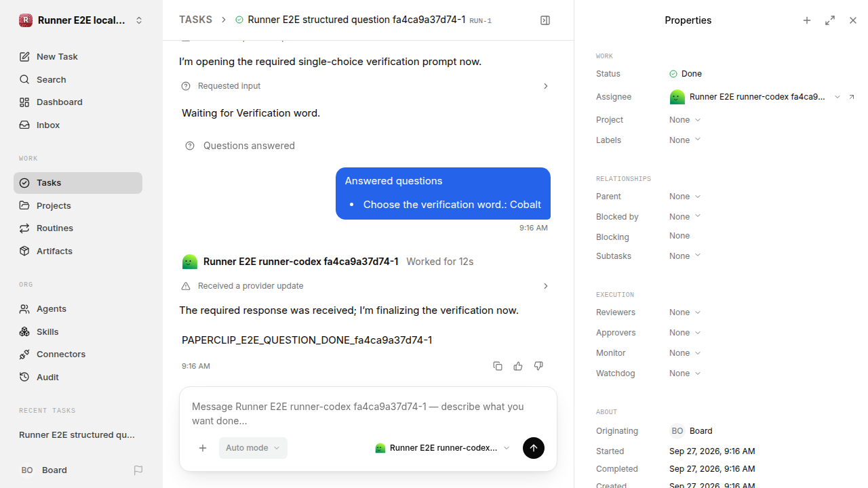Open recent task Runner E2E structured qu...
Screen dimensions: 868x488
pos(77,435)
